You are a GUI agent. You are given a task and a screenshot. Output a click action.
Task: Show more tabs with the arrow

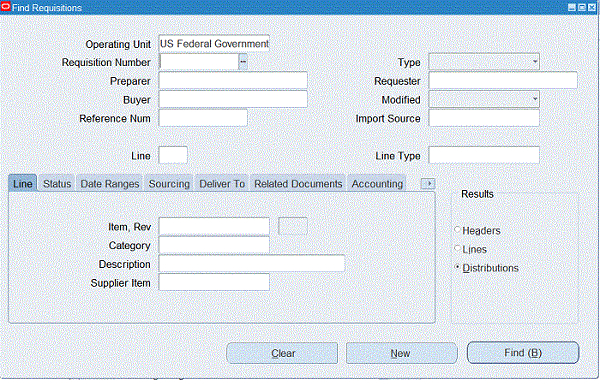click(428, 184)
